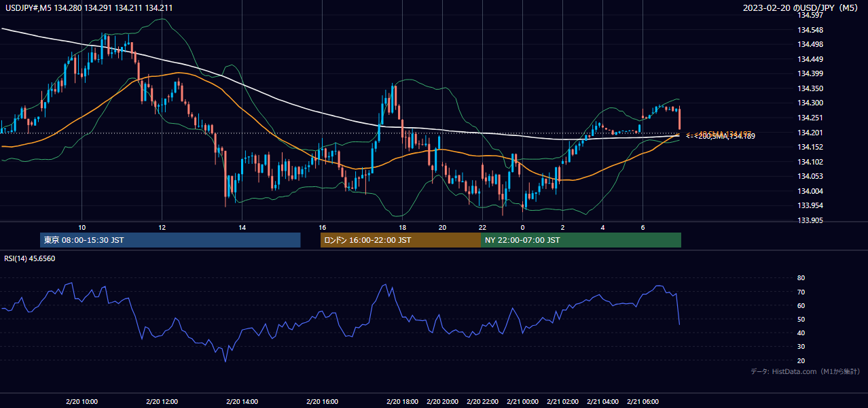Click hour label 4 under price chart
Viewport: 868px width, 408px height.
pyautogui.click(x=602, y=227)
